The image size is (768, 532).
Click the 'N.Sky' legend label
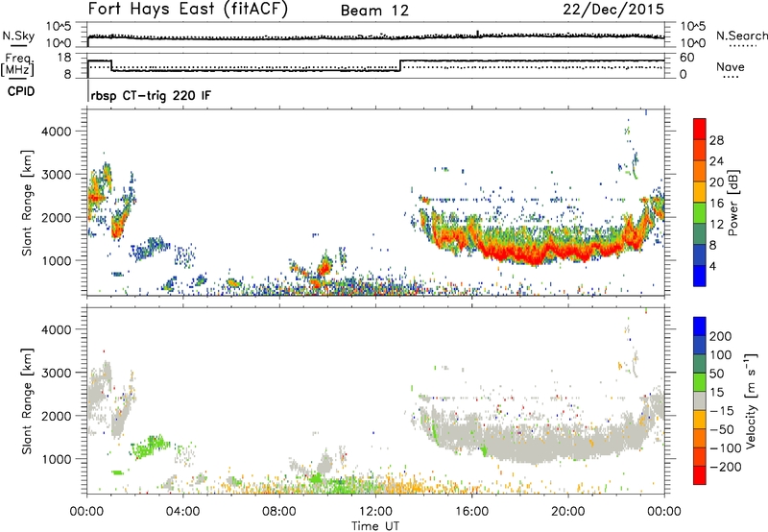18,36
